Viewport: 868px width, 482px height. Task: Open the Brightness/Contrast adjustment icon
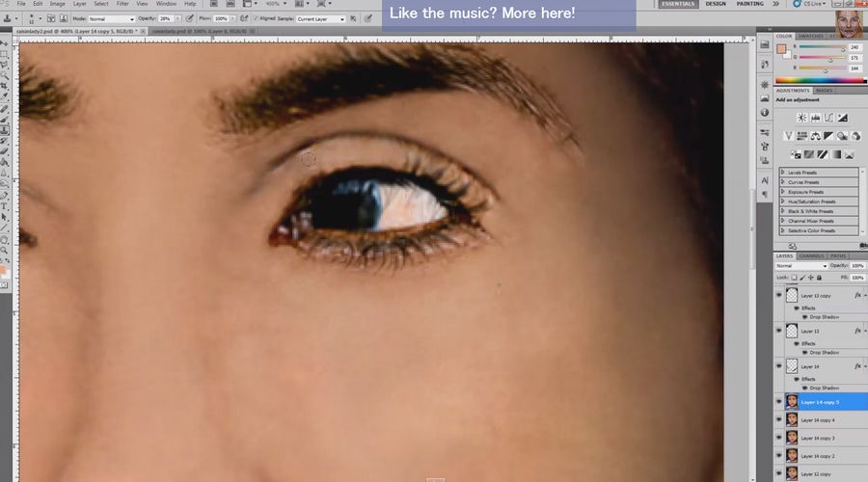[801, 118]
